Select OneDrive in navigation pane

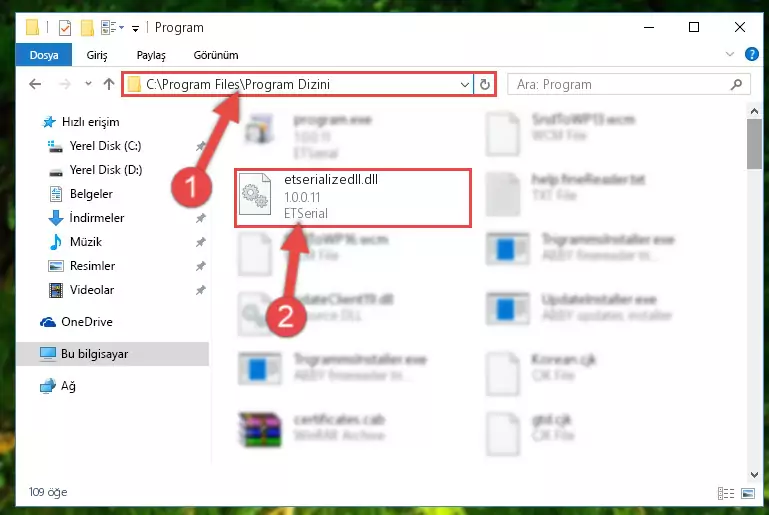click(86, 322)
